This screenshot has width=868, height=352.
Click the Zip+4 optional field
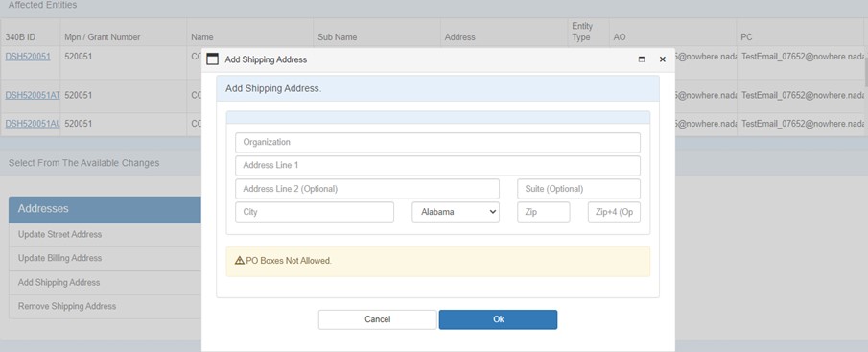pyautogui.click(x=614, y=212)
